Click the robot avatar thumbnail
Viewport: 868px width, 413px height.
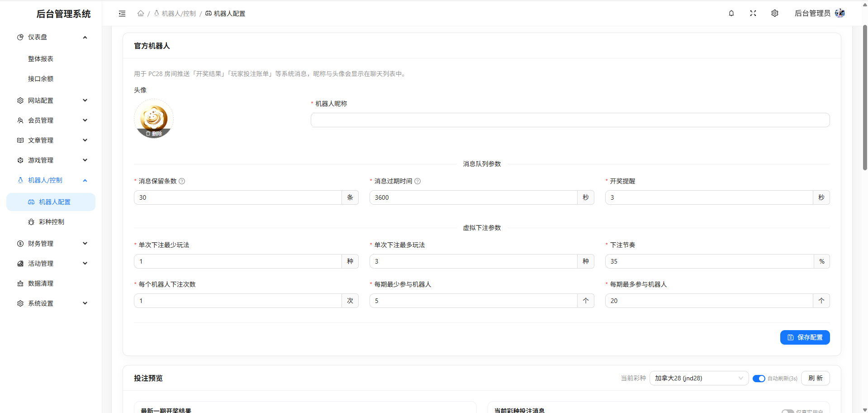[154, 118]
